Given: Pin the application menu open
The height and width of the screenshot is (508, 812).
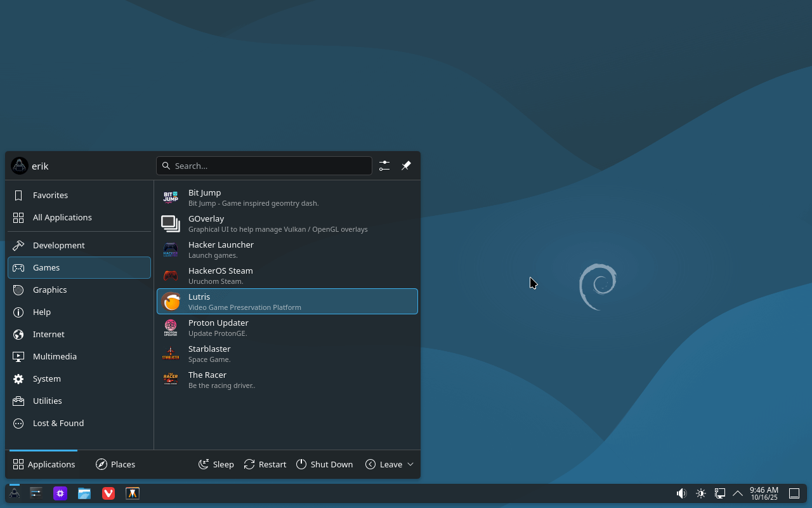Looking at the screenshot, I should point(406,166).
